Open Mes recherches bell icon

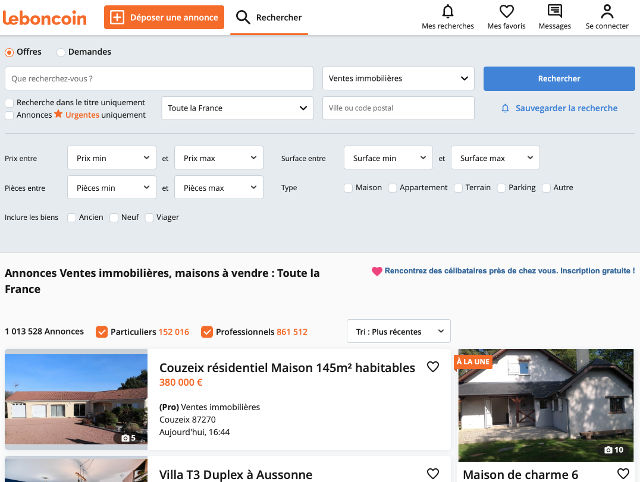click(x=448, y=11)
